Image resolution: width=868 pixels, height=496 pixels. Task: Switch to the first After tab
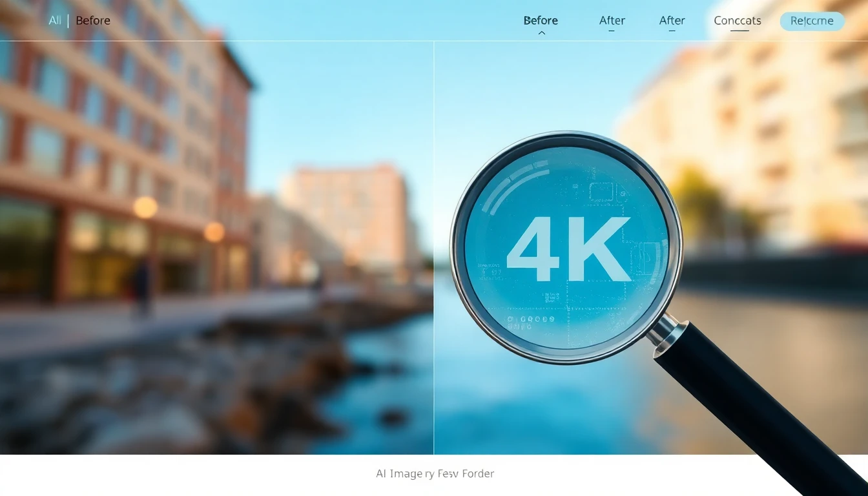pyautogui.click(x=612, y=21)
